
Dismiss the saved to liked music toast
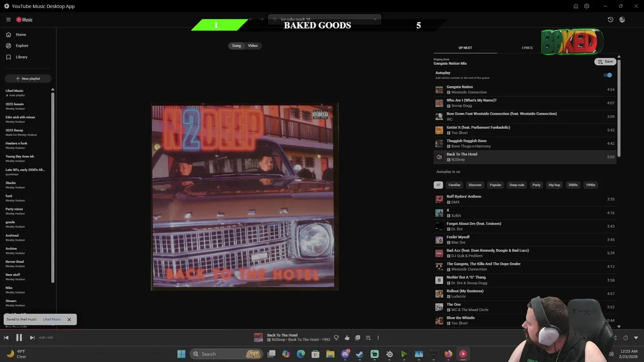click(69, 319)
